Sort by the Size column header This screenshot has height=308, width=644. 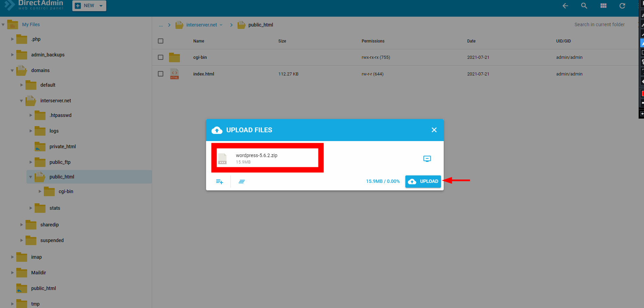coord(282,41)
